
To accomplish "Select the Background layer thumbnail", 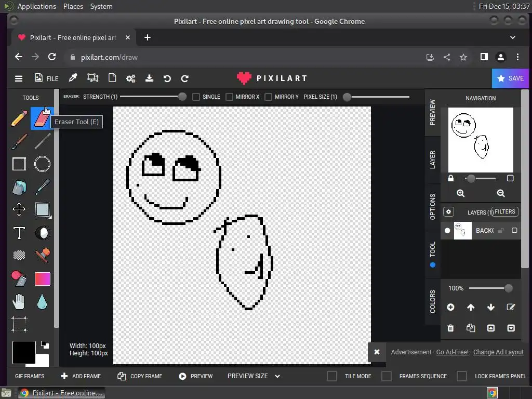I will [x=462, y=231].
